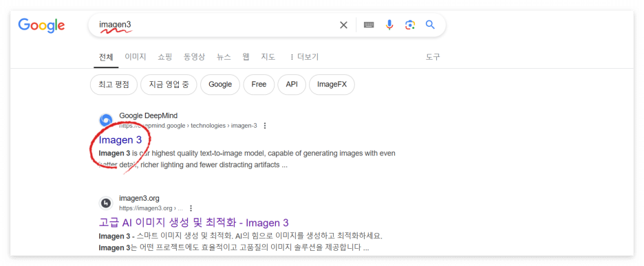644x266 pixels.
Task: Switch to the 이미지 tab
Action: [x=135, y=57]
